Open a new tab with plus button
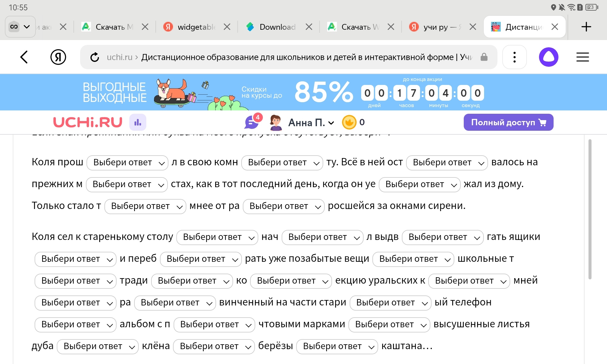The height and width of the screenshot is (364, 607). pyautogui.click(x=586, y=27)
